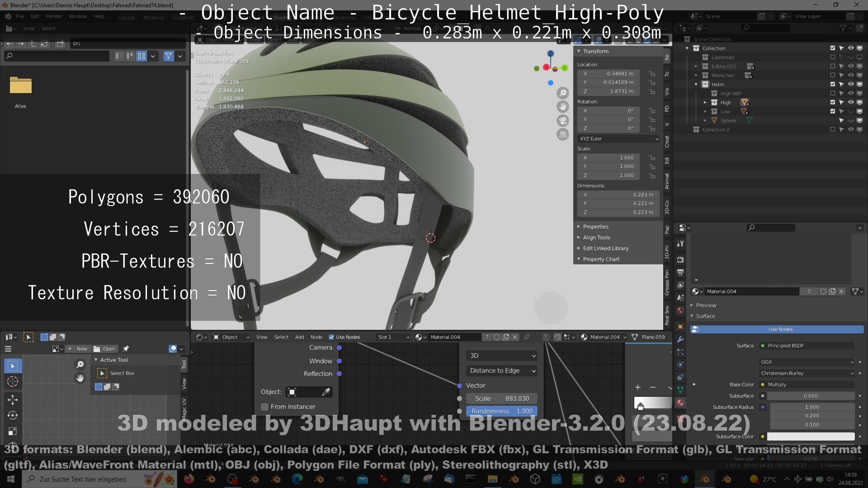Pin the image in the UV editor

pos(126,349)
